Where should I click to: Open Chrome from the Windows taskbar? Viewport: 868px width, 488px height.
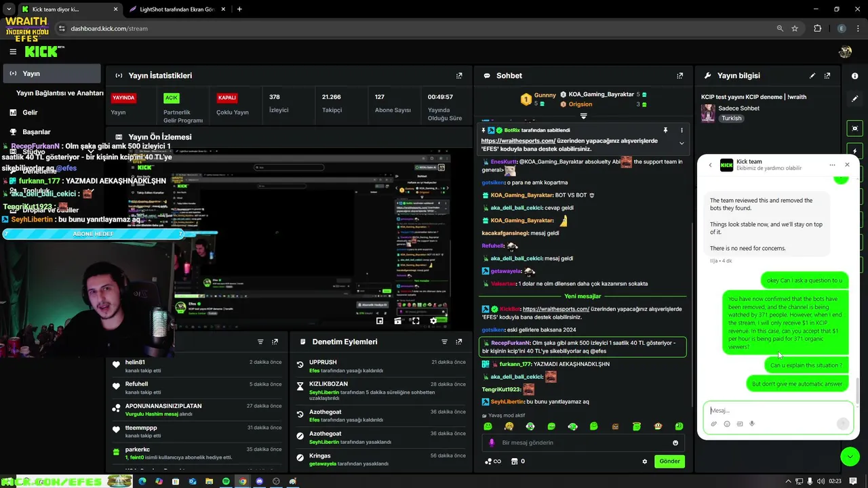pos(242,482)
